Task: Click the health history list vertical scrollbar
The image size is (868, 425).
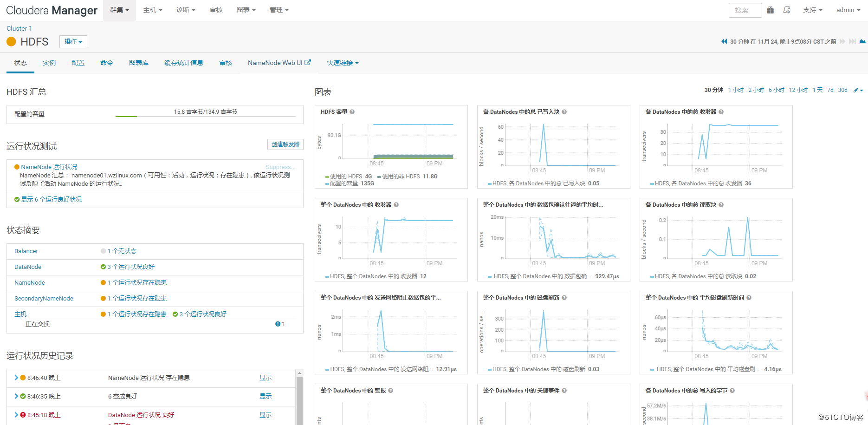Action: 299,398
